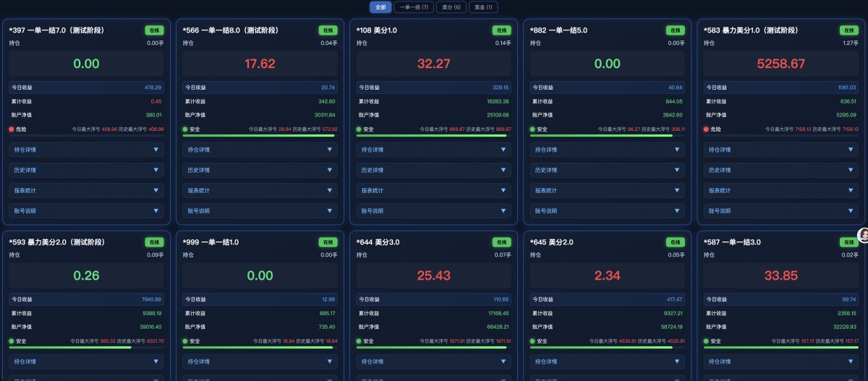The image size is (868, 381).
Task: Click the floating profit value 25.43
Action: click(x=434, y=275)
